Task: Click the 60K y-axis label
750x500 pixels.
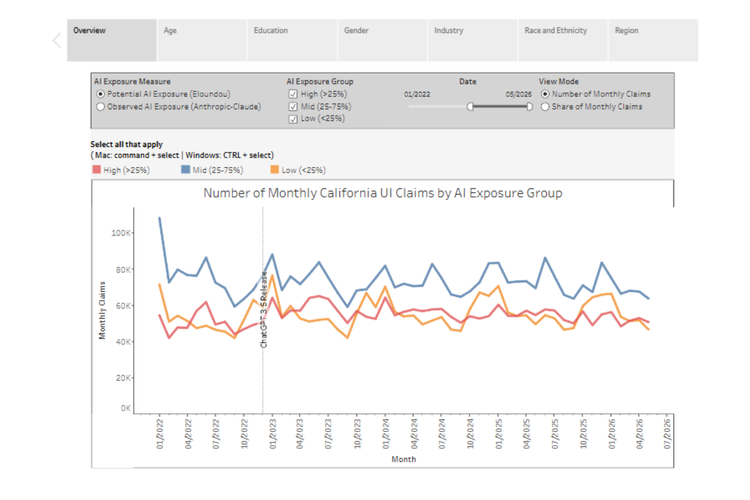Action: click(122, 306)
